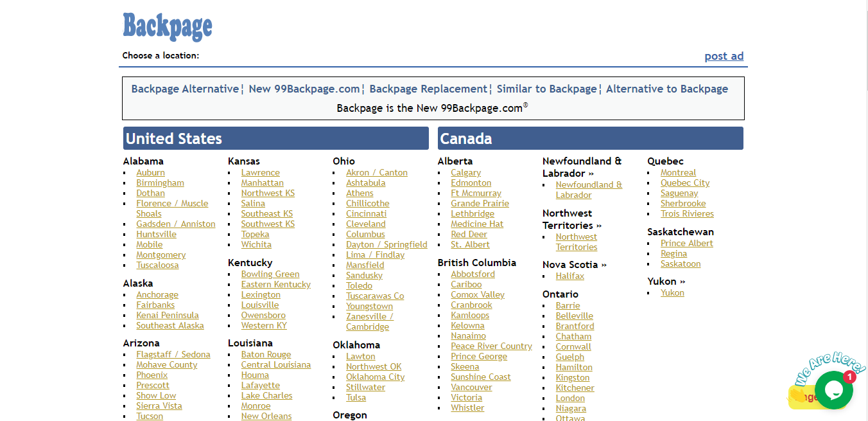Choose Tulsa location
Image resolution: width=868 pixels, height=421 pixels.
356,398
